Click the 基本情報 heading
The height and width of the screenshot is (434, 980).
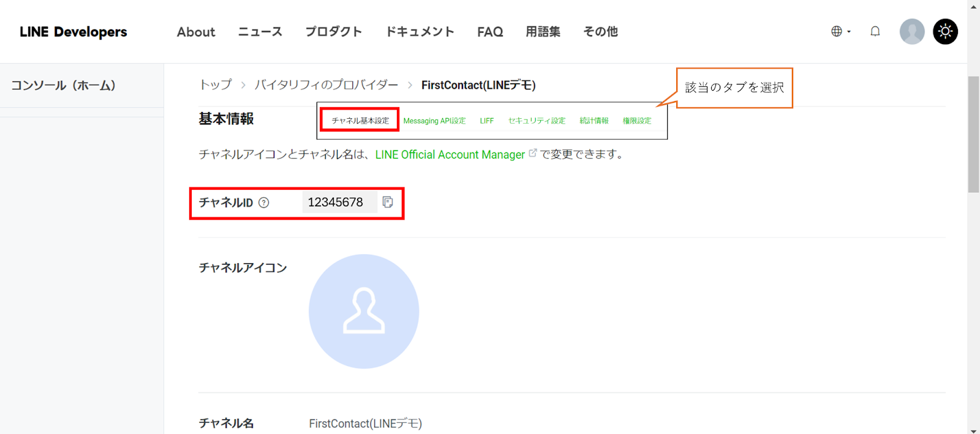point(226,119)
